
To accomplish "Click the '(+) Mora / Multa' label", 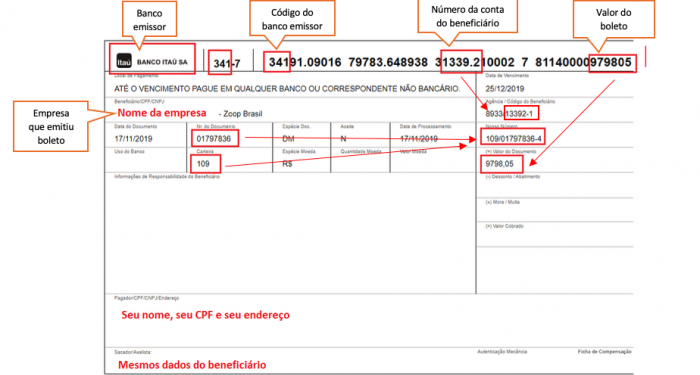I will click(x=502, y=202).
